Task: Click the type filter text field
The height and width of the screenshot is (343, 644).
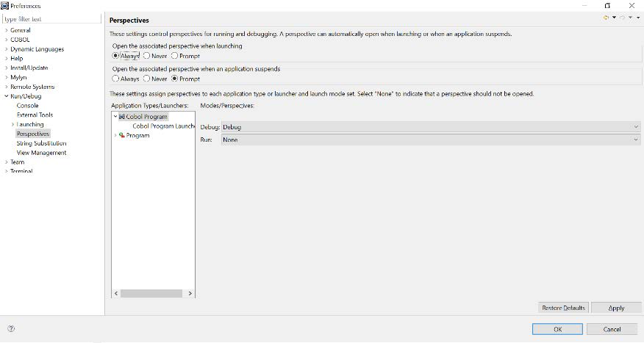Action: tap(51, 19)
